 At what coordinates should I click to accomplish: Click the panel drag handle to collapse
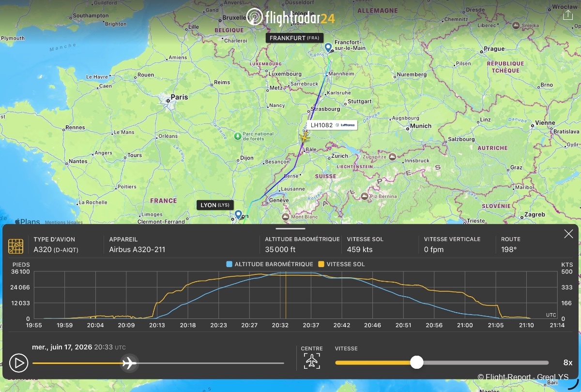tap(290, 228)
